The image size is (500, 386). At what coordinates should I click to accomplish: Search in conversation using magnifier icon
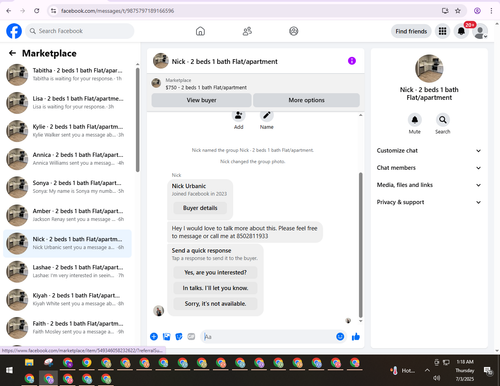click(x=443, y=120)
